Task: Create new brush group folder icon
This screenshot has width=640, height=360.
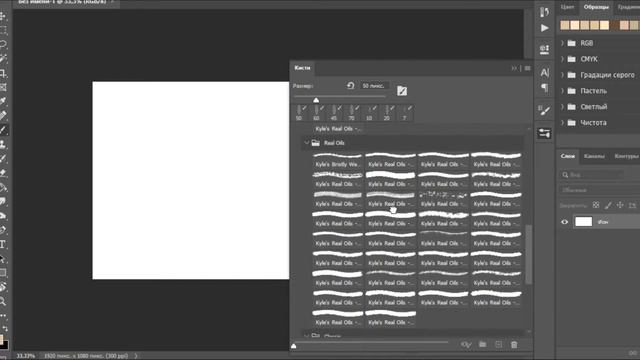Action: pos(482,345)
